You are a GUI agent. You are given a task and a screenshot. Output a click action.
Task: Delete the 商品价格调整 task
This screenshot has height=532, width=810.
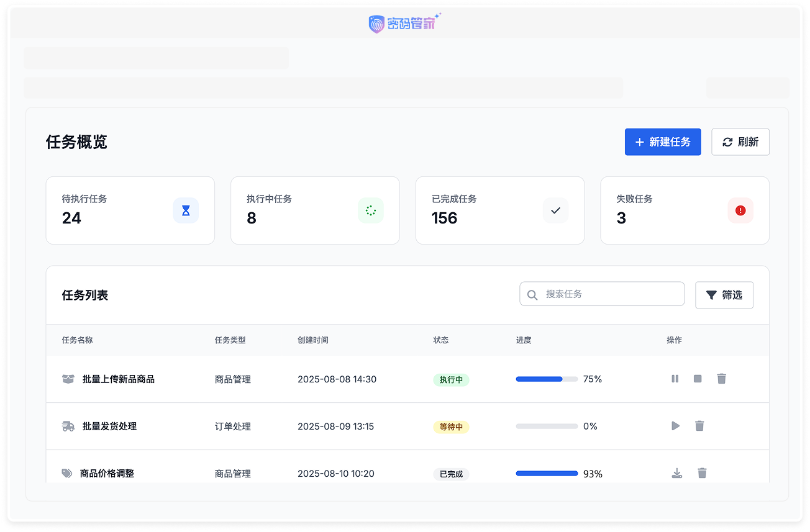(702, 473)
